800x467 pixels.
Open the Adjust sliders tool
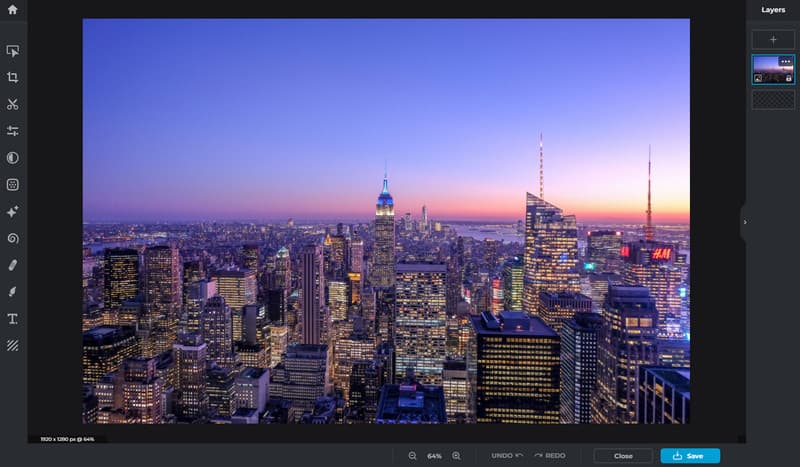pos(13,131)
